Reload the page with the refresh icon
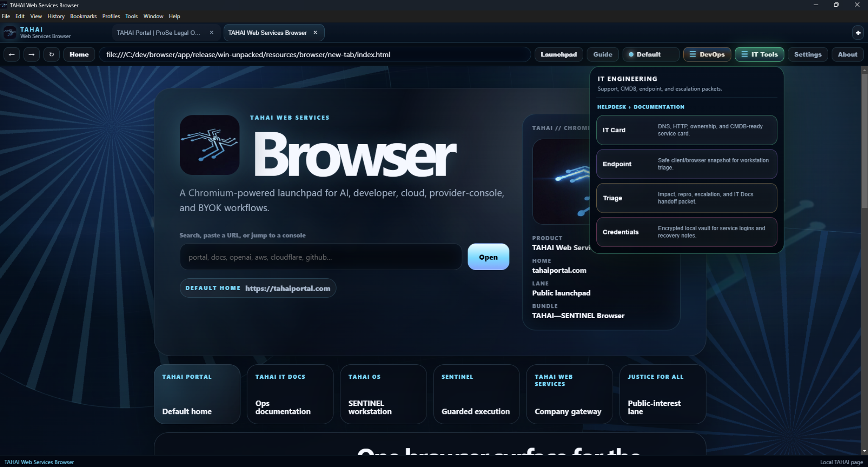868x467 pixels. [x=51, y=54]
